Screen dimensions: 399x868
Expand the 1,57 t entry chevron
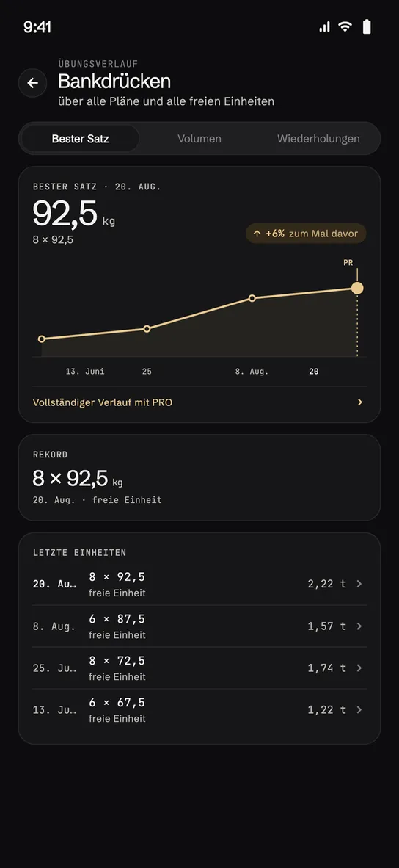(359, 626)
